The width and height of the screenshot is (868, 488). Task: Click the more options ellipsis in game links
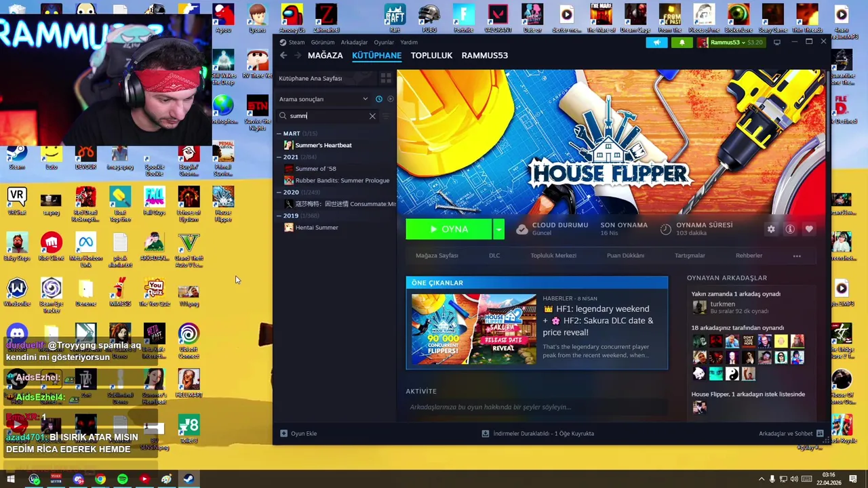(x=797, y=256)
